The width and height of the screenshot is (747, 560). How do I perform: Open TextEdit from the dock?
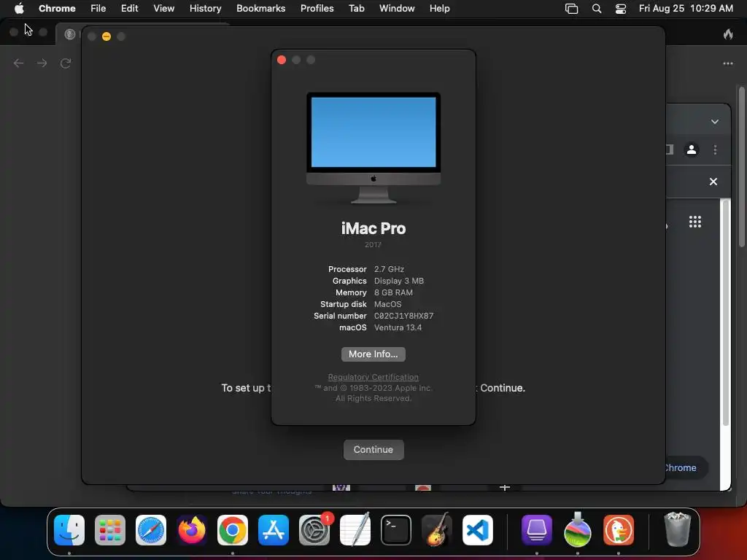[x=355, y=530]
